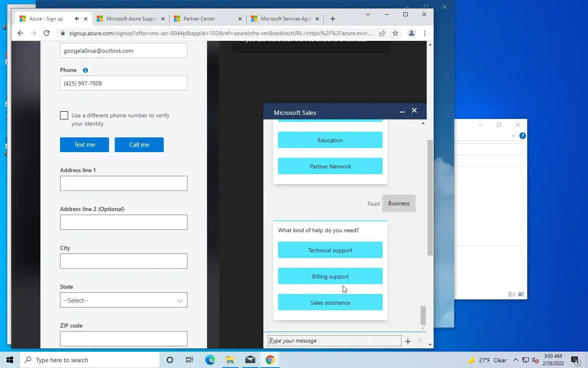Launch Microsoft Edge from the taskbar

click(210, 360)
